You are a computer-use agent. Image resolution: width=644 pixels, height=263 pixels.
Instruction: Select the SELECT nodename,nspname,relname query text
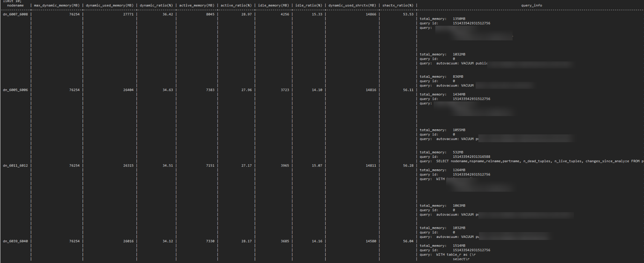540,161
